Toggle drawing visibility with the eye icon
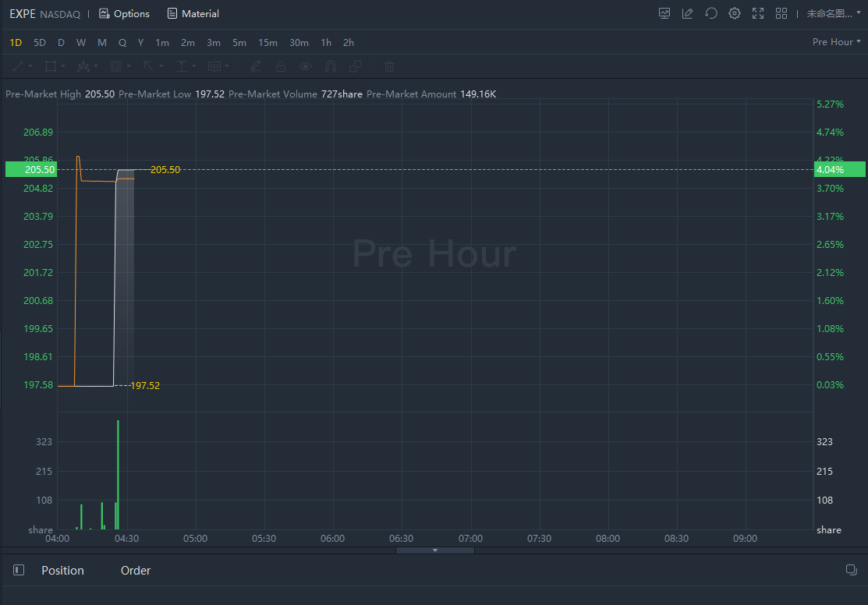The image size is (868, 605). (x=306, y=67)
